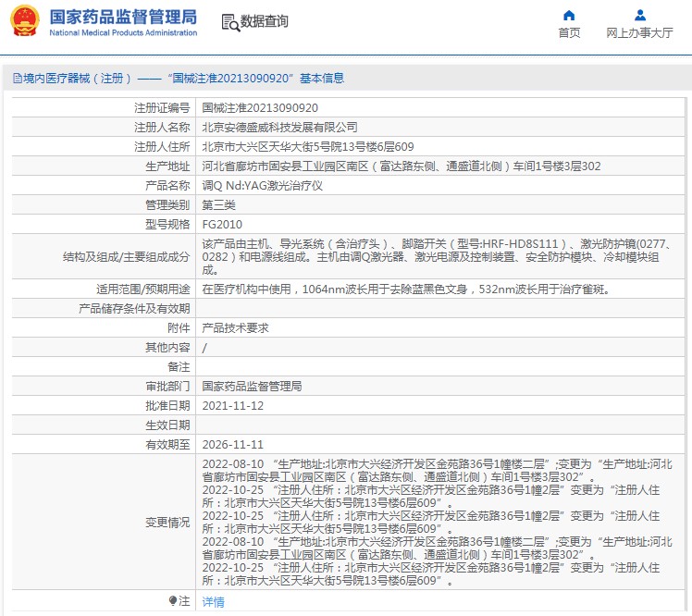Click the 审批部门 label

(167, 387)
